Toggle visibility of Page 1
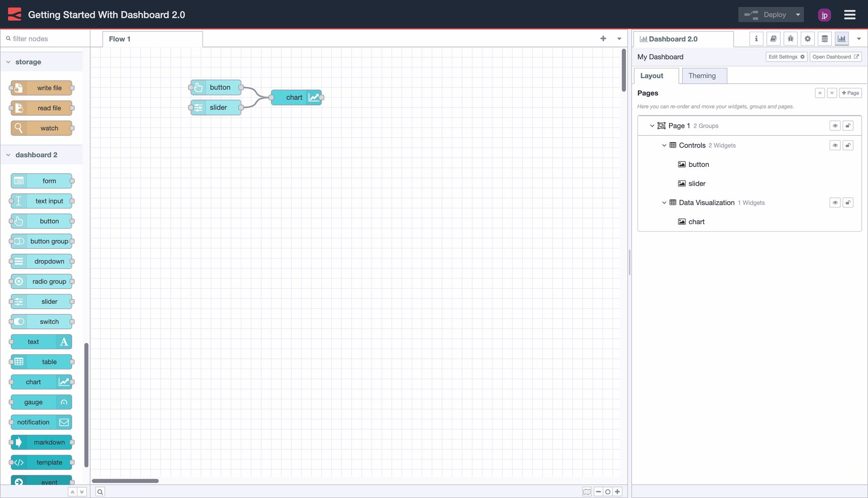 click(x=835, y=125)
